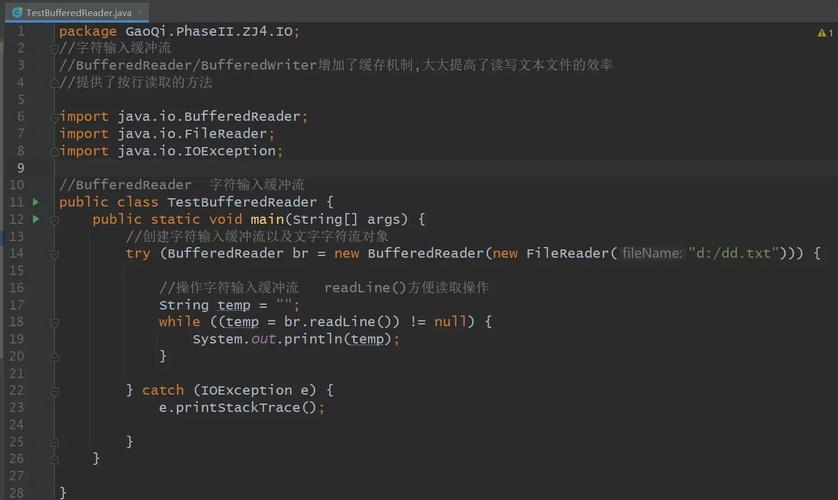Click the fold end marker on line 25
Viewport: 838px width, 500px height.
54,442
